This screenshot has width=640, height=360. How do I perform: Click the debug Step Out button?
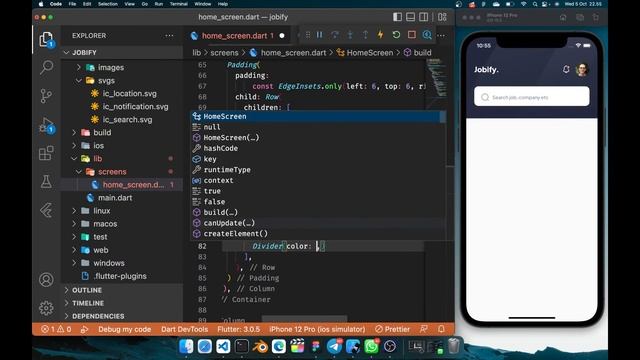click(365, 35)
